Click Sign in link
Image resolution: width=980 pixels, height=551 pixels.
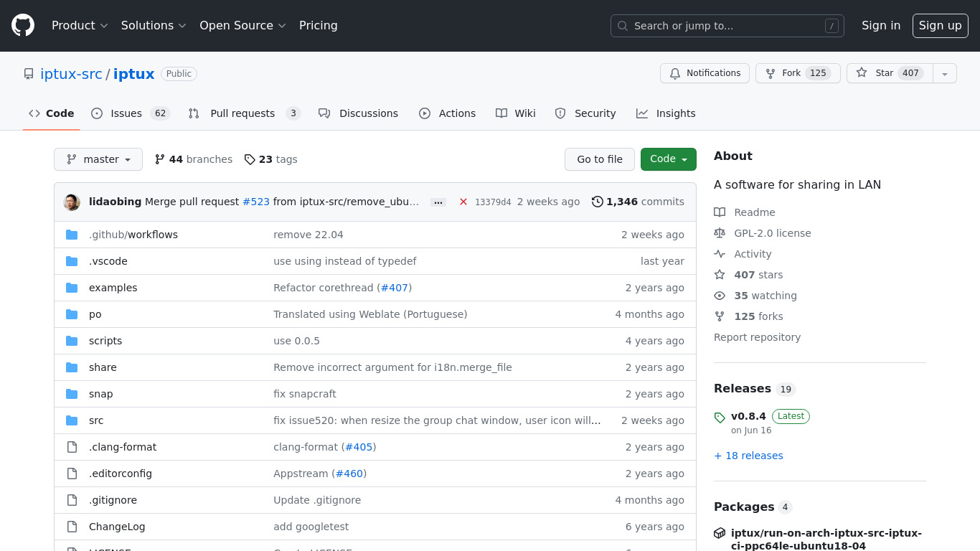(x=881, y=26)
